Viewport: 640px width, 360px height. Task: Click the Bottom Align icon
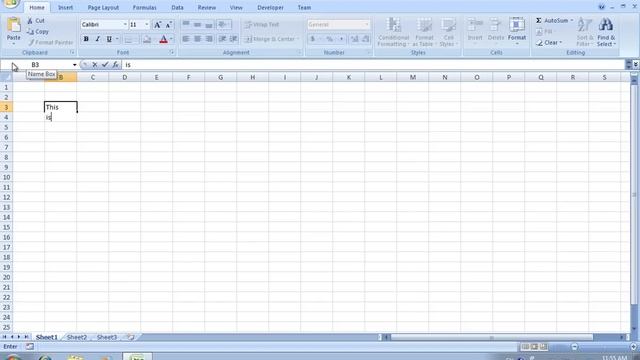pos(209,24)
